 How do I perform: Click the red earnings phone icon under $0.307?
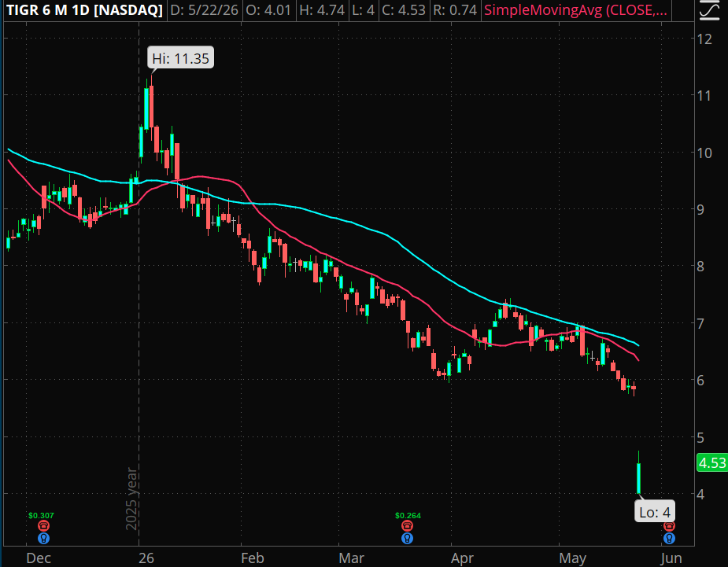point(43,525)
